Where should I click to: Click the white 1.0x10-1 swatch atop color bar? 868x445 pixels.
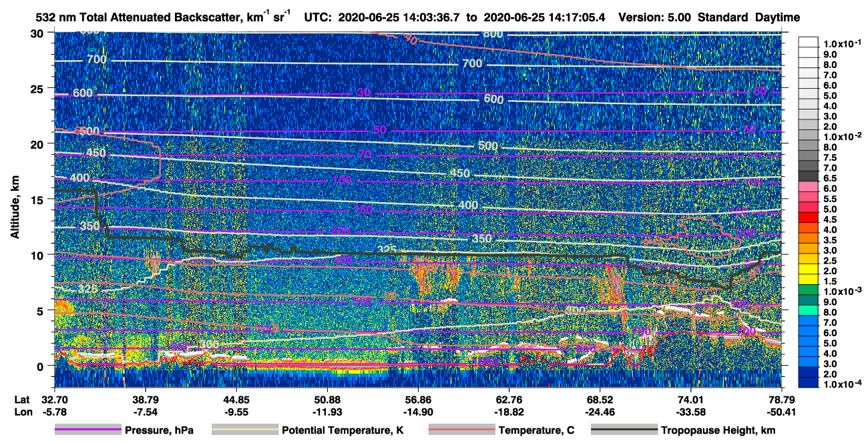pos(809,43)
